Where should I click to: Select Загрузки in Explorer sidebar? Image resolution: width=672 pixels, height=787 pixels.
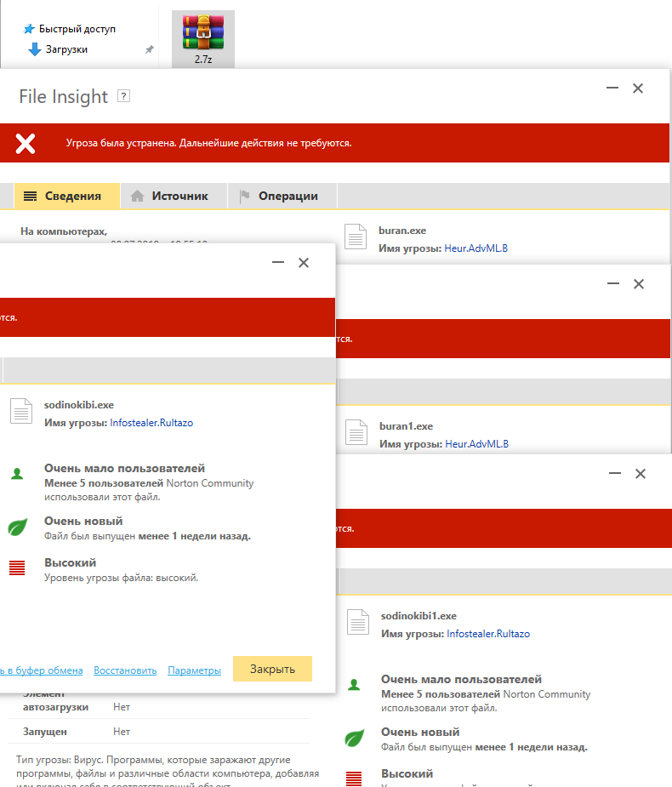tap(66, 49)
